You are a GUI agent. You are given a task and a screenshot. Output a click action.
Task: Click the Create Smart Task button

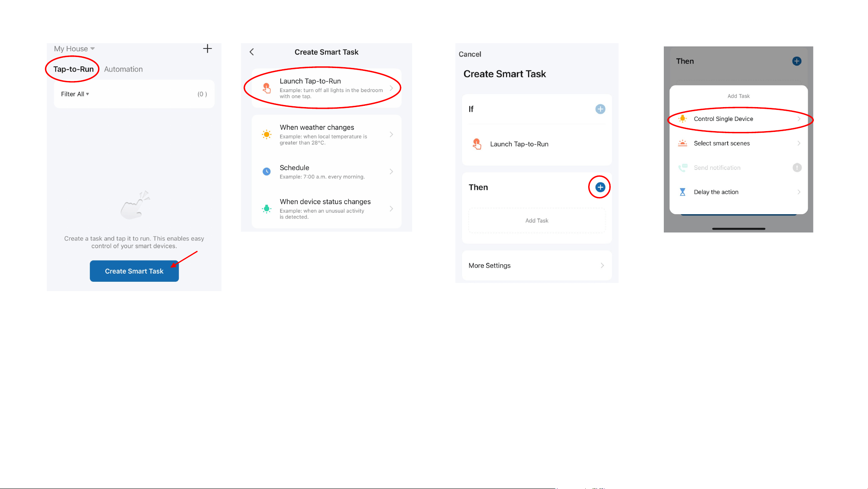(134, 271)
